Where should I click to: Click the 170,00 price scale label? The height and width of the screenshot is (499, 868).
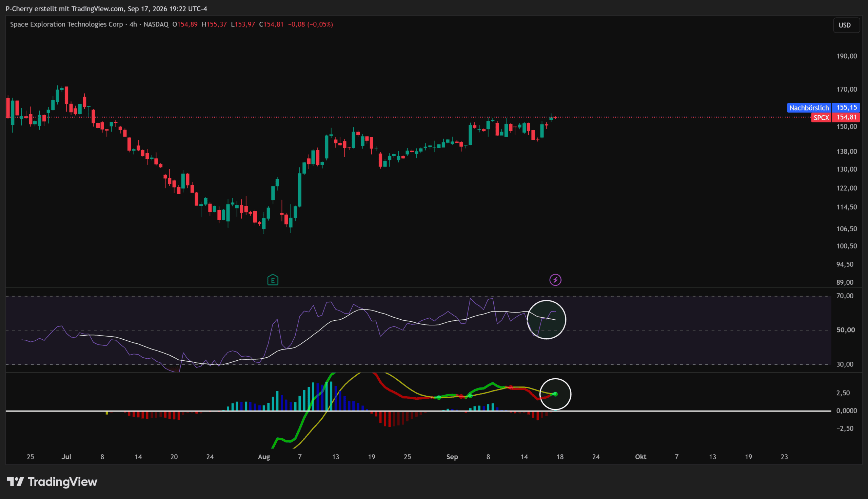(x=846, y=89)
